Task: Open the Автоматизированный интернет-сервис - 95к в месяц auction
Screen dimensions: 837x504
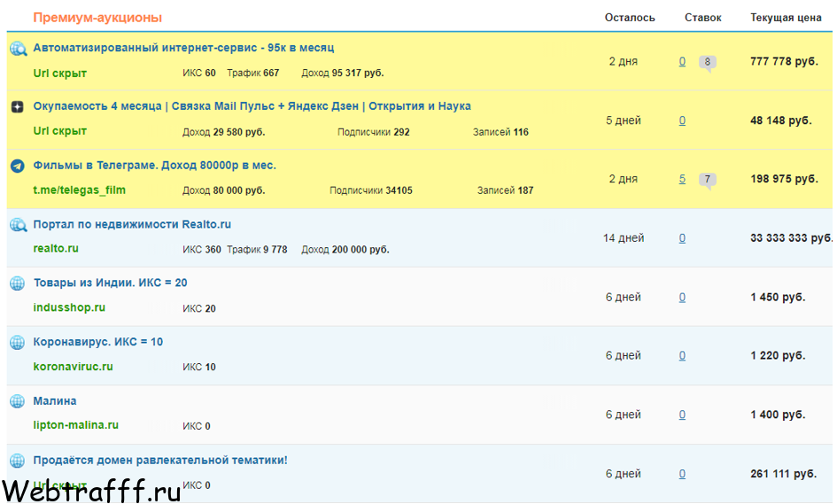Action: [183, 48]
